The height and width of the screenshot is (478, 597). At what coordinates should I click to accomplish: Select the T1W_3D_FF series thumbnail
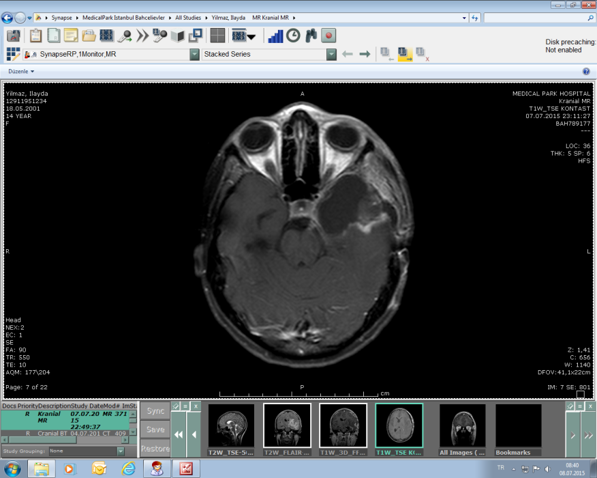coord(343,426)
